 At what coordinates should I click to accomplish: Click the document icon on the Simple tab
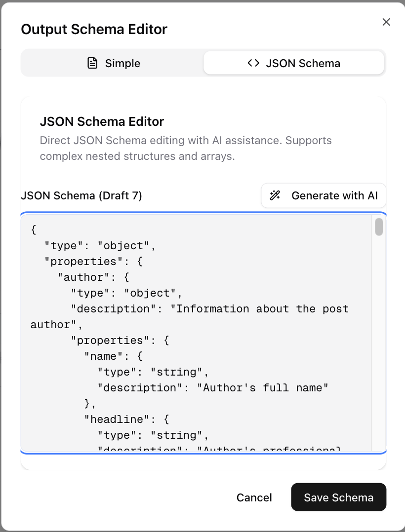pos(92,63)
